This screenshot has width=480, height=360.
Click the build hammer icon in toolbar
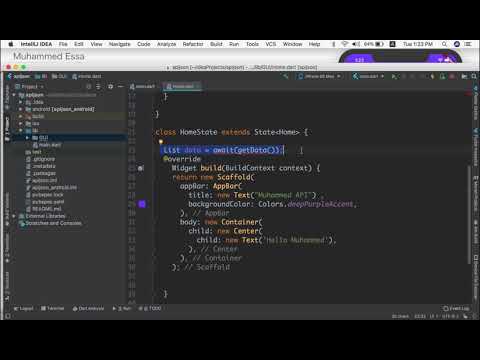(x=286, y=76)
